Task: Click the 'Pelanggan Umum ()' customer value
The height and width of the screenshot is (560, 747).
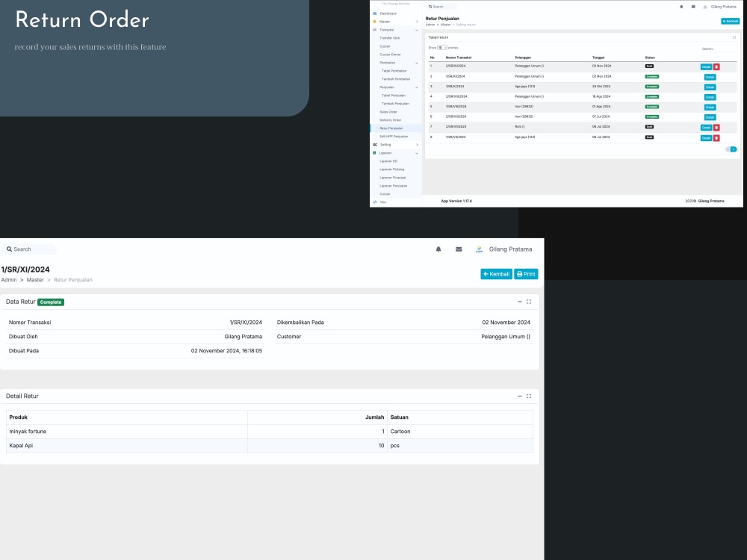Action: tap(506, 336)
